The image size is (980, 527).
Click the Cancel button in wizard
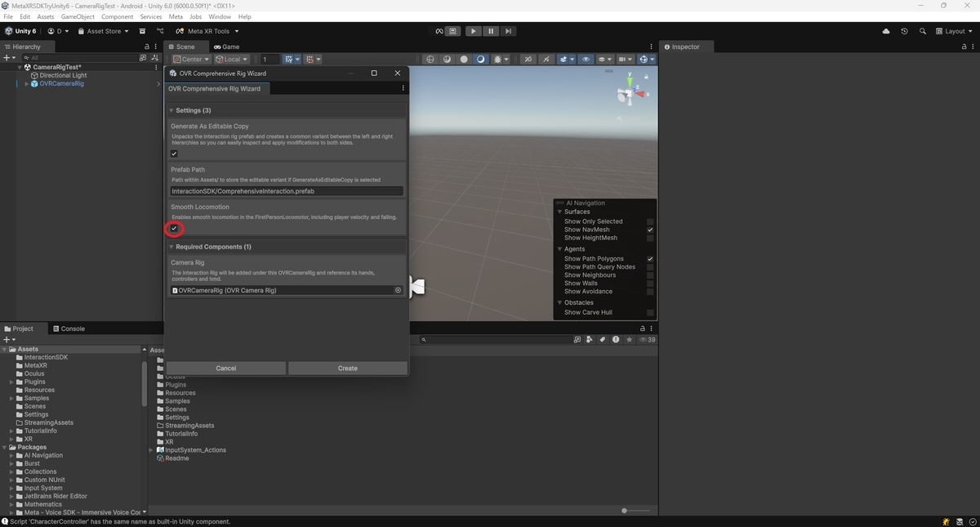coord(226,368)
